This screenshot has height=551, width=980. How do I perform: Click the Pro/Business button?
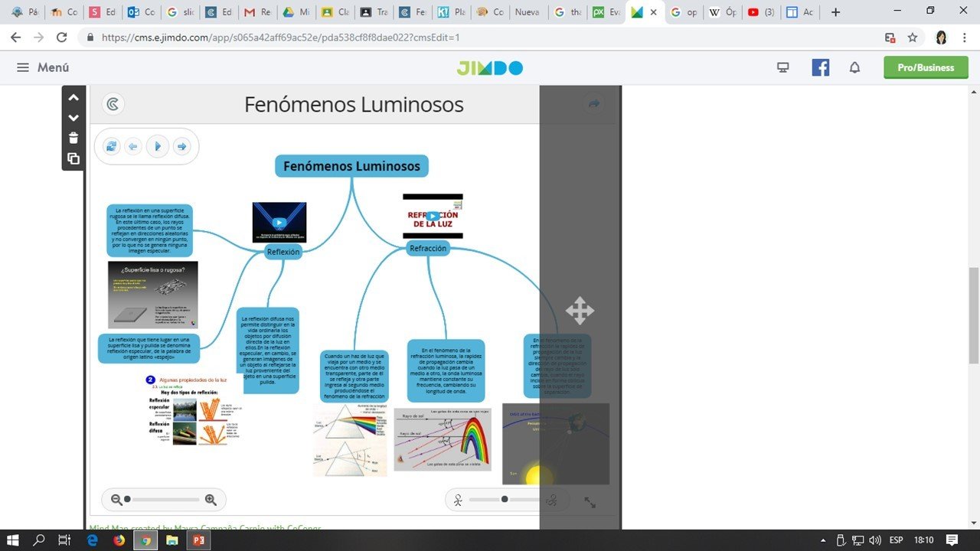click(926, 67)
